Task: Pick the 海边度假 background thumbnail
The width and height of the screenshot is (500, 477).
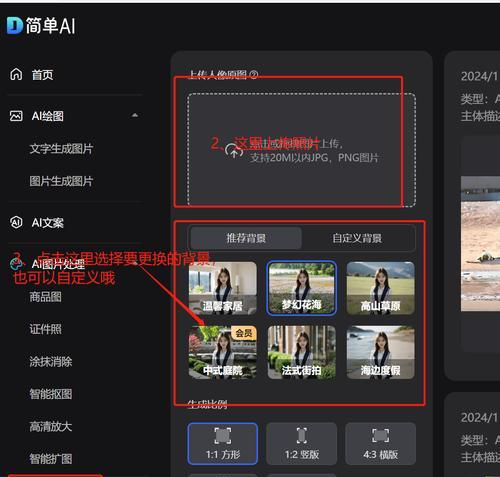Action: point(380,352)
